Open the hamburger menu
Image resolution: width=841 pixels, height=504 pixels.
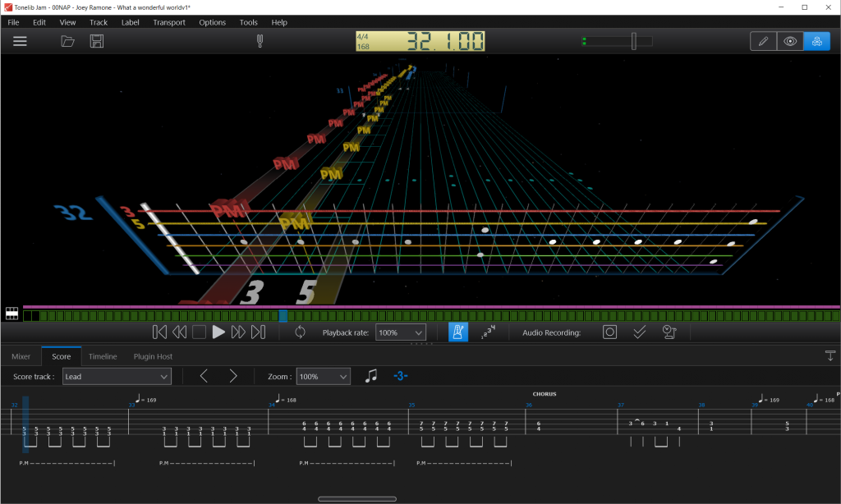pyautogui.click(x=20, y=41)
